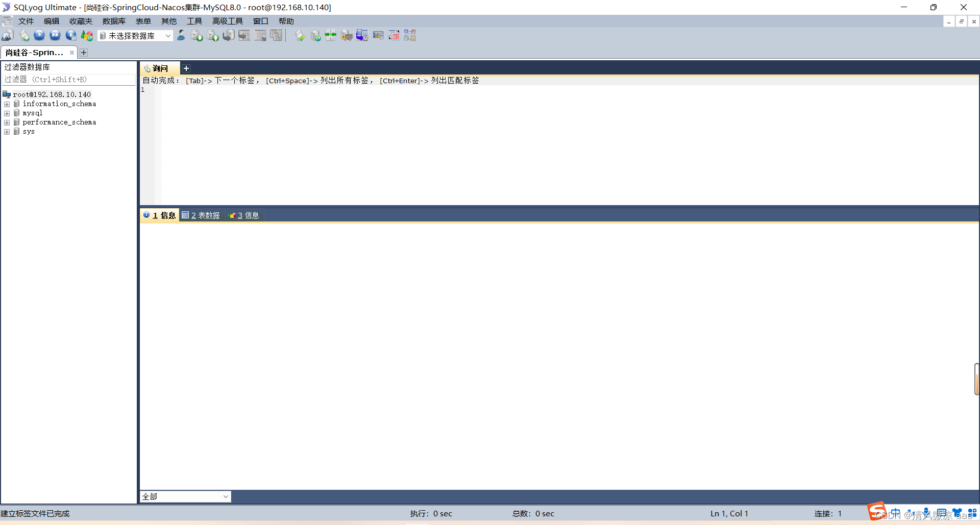Click the scheduled backup icon with clock
Screen dimensions: 980x525
point(362,35)
